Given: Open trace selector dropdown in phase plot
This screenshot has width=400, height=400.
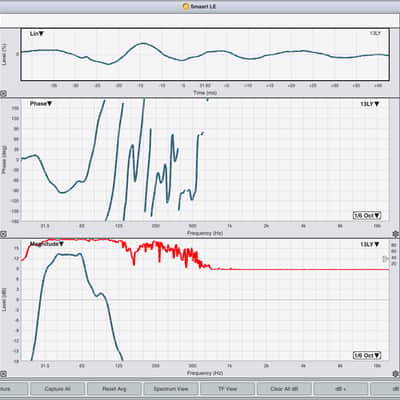Looking at the screenshot, I should (x=370, y=104).
